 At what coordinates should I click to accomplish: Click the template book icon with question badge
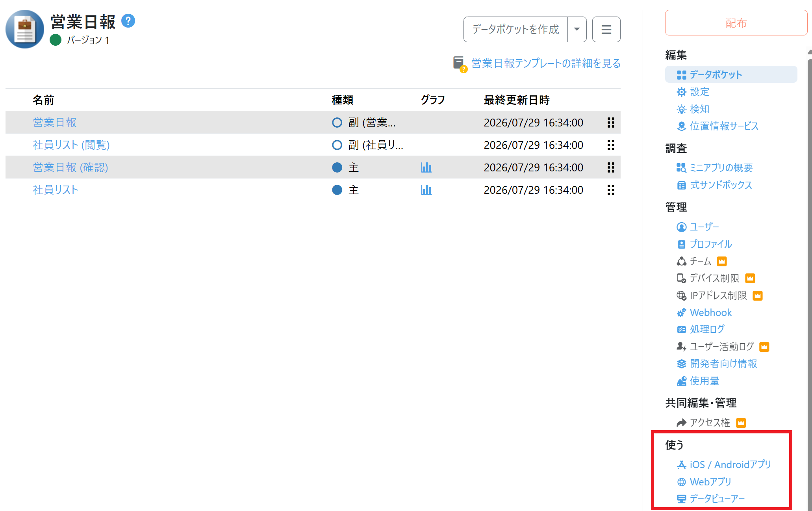pyautogui.click(x=460, y=64)
